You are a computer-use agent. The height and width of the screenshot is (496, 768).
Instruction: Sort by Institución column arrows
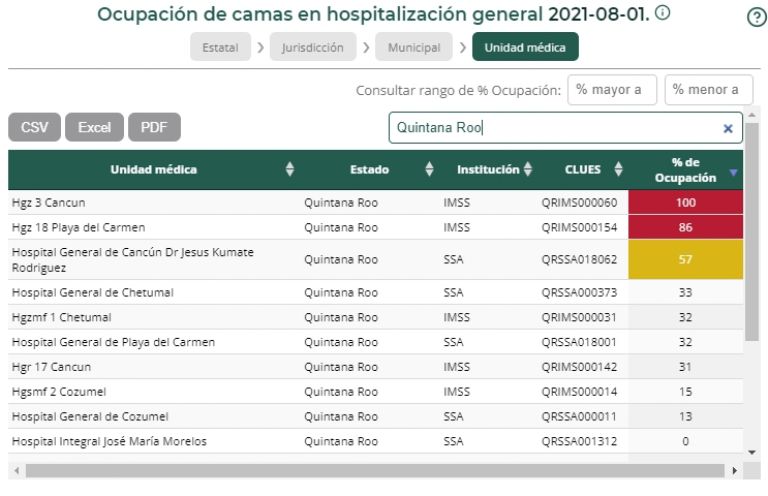(x=528, y=170)
